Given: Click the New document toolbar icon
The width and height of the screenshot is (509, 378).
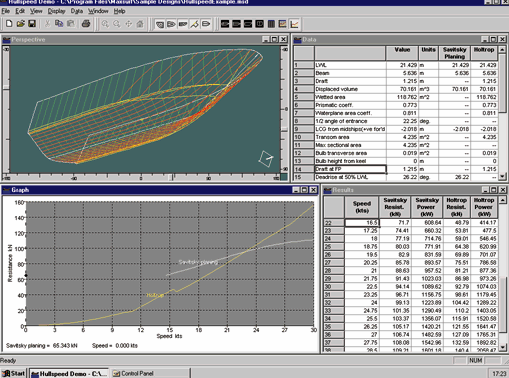Looking at the screenshot, I should [9, 24].
